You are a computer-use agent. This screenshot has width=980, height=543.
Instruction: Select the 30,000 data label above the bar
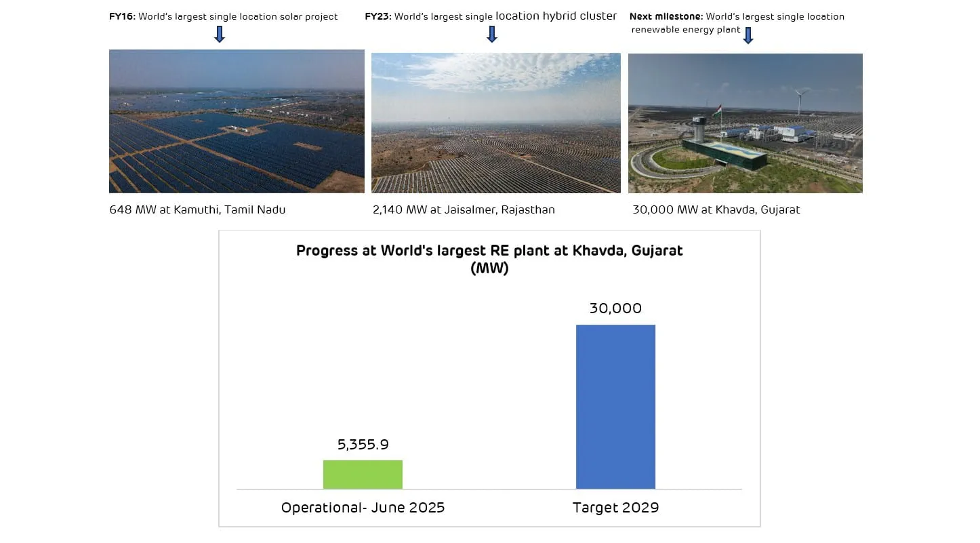pyautogui.click(x=615, y=308)
